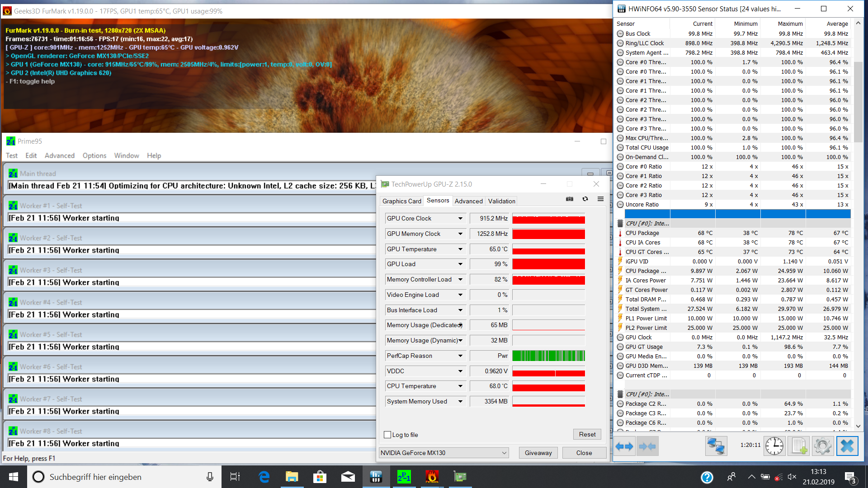Image resolution: width=868 pixels, height=488 pixels.
Task: Open HWiNFO sensor settings gear
Action: [823, 446]
